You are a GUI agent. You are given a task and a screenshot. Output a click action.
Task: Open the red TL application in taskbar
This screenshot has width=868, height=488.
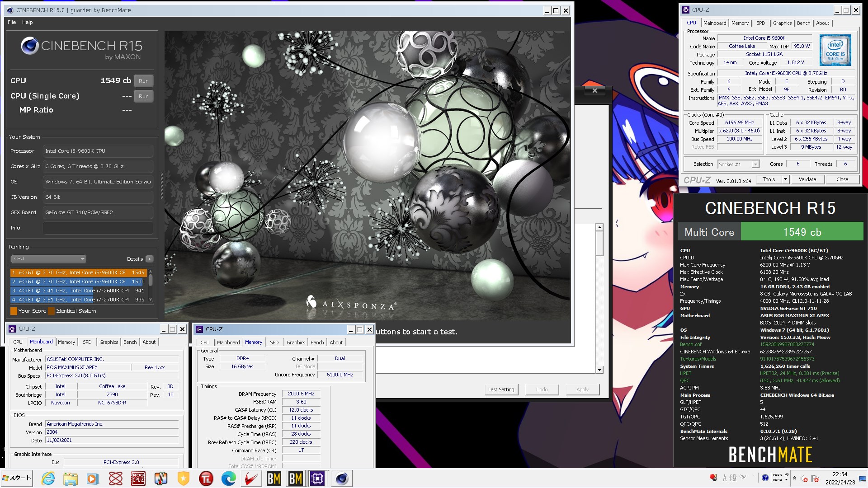pos(206,479)
